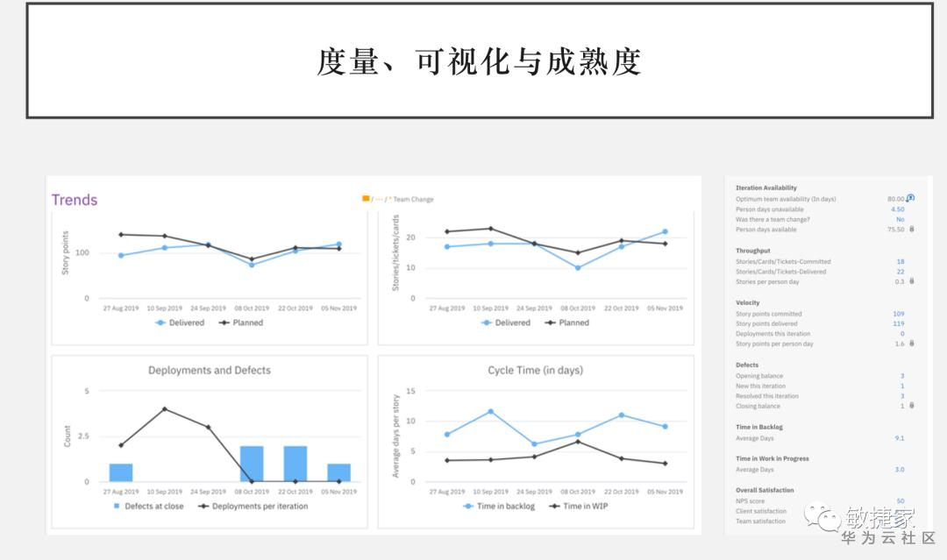Click the lock icon beside Story points per person day

(911, 343)
